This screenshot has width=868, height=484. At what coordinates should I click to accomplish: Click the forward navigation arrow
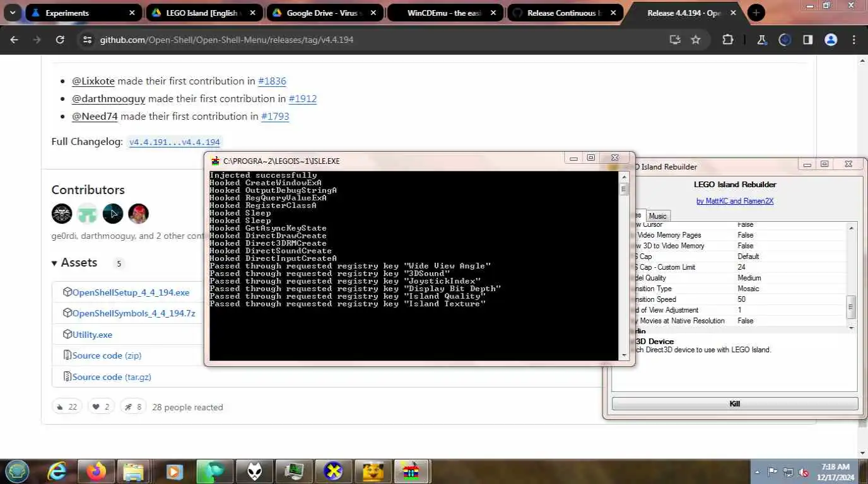tap(37, 40)
